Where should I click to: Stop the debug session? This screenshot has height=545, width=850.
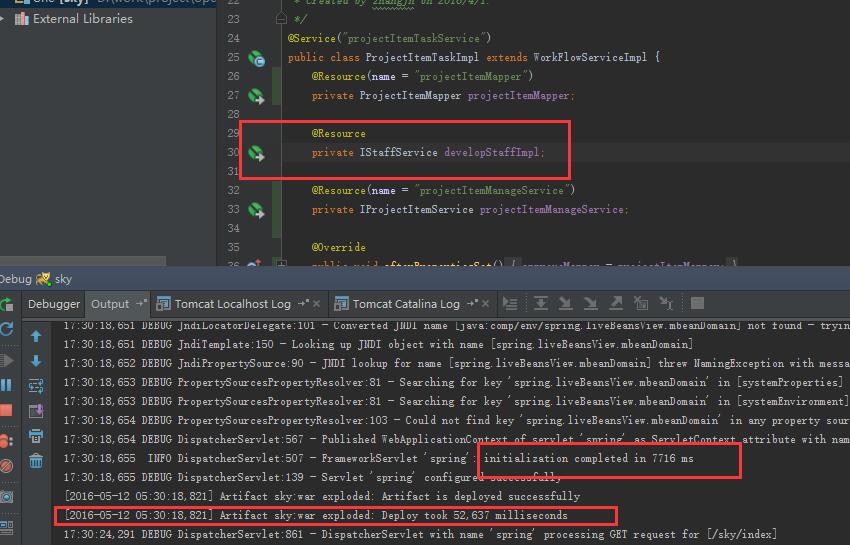click(x=7, y=409)
